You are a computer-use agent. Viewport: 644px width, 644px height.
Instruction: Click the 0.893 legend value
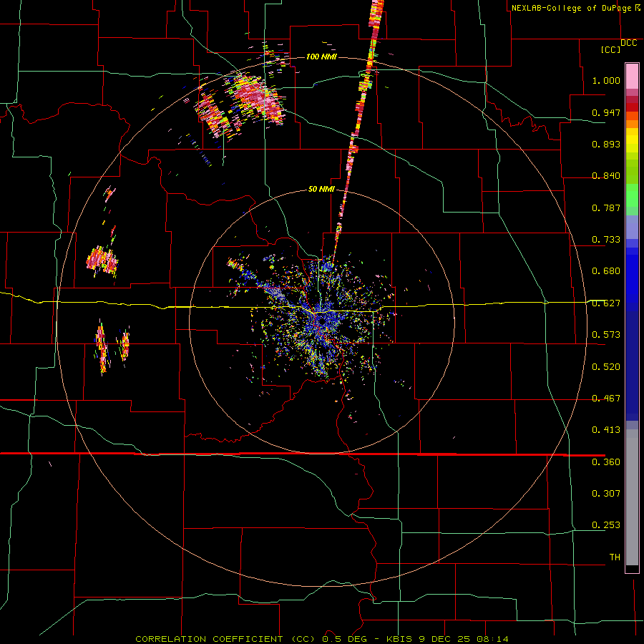(606, 144)
